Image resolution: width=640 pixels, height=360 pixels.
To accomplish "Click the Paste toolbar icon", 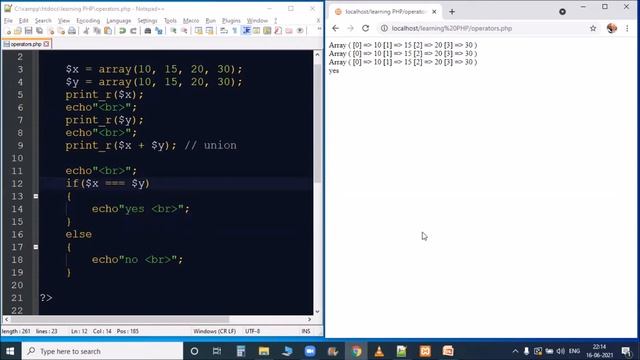I will (108, 31).
